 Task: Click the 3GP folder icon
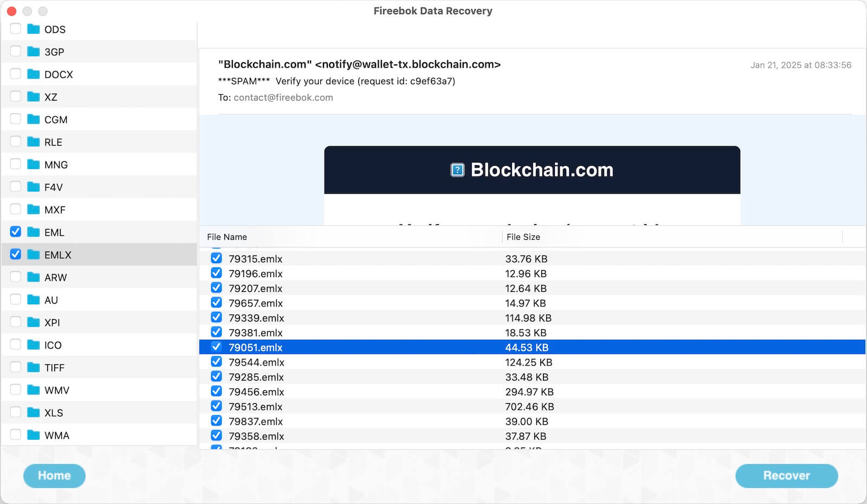34,51
